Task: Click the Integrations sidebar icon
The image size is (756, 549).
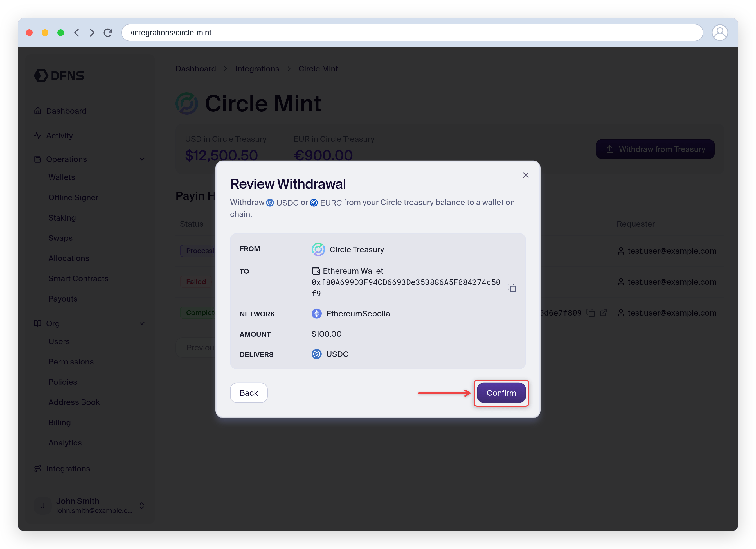Action: [38, 469]
